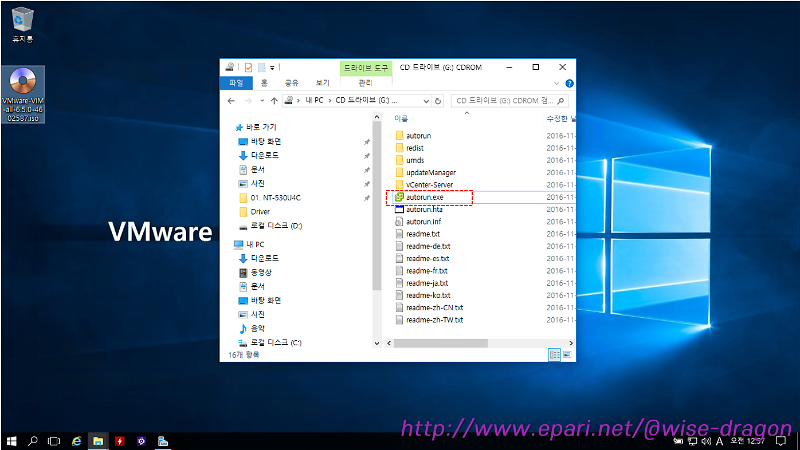Select the vCenter-Server folder
Screen dimensions: 800x450
click(x=429, y=185)
